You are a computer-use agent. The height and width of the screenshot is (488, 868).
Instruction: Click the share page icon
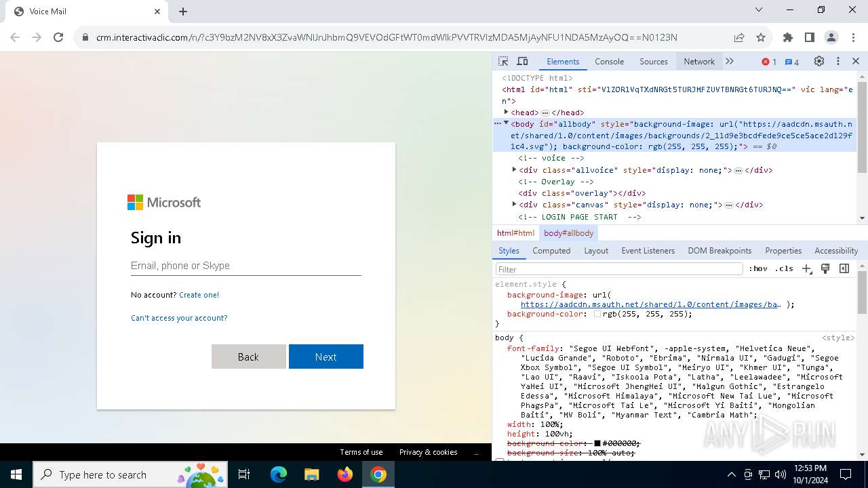tap(739, 37)
